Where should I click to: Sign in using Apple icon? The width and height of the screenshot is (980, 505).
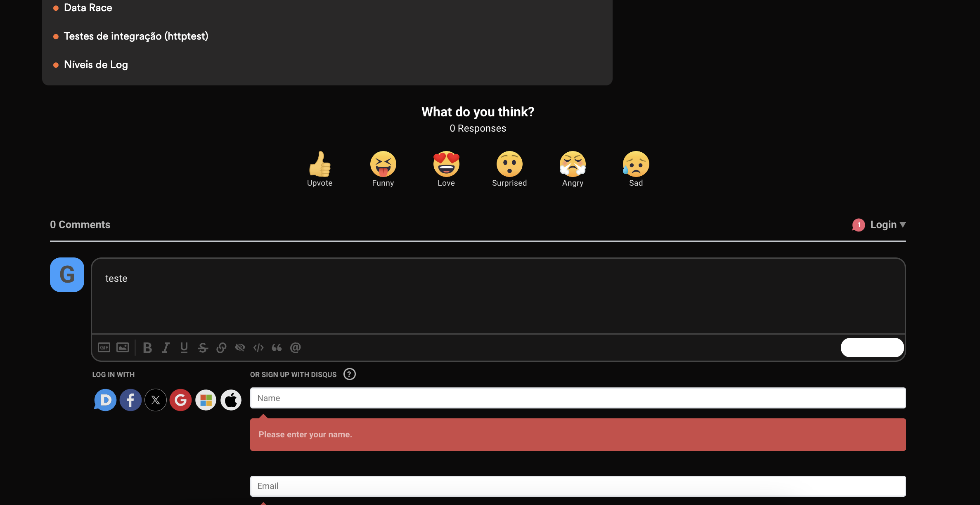231,400
